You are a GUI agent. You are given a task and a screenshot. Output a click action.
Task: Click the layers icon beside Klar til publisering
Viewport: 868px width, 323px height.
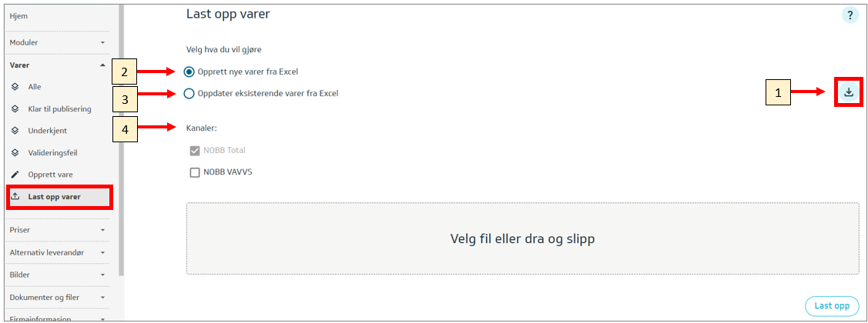tap(15, 109)
